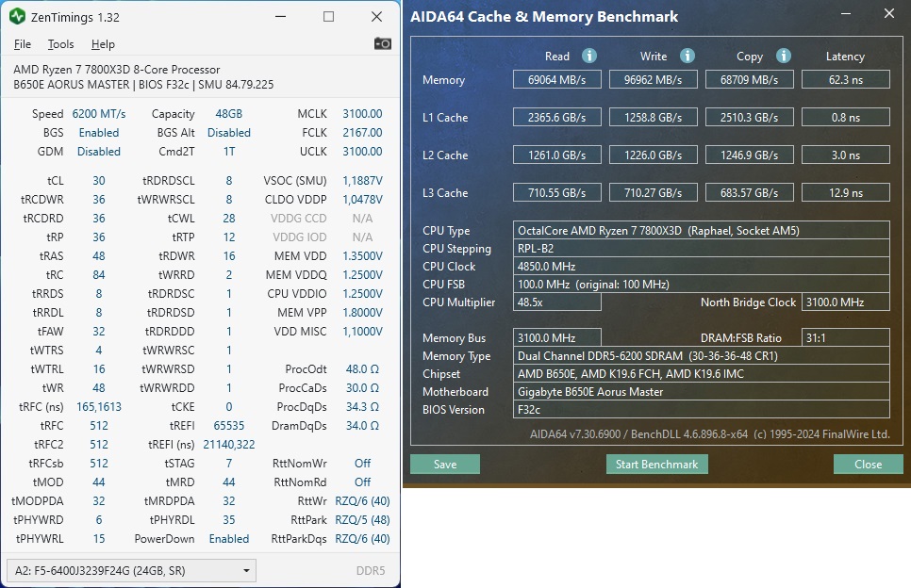Click the Save button in AIDA64

[x=445, y=465]
